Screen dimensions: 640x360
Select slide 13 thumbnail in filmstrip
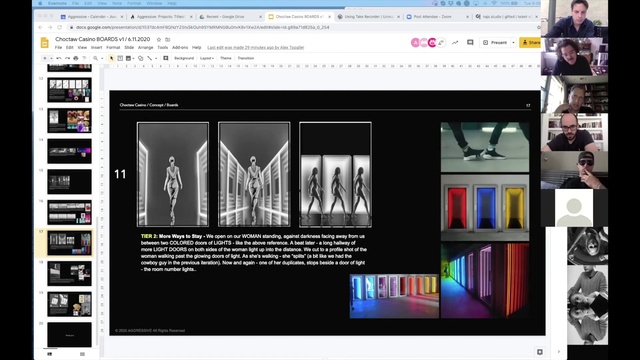pyautogui.click(x=69, y=120)
